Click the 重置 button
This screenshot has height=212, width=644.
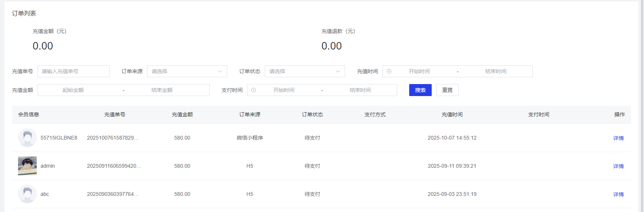(x=447, y=90)
